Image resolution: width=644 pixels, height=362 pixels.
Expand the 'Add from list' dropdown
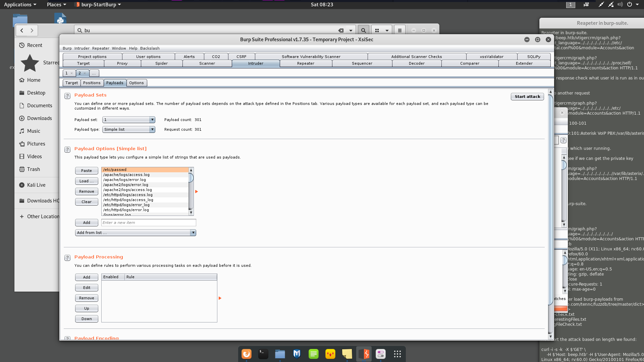tap(136, 233)
